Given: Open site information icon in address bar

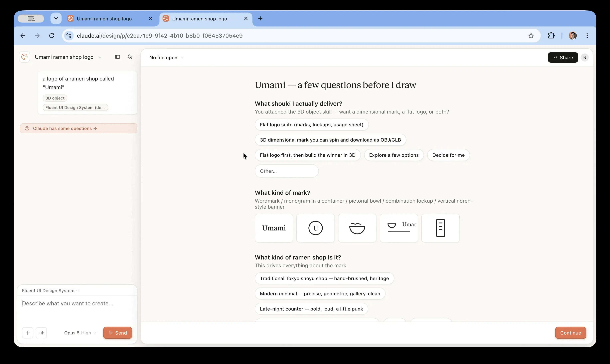Looking at the screenshot, I should pyautogui.click(x=69, y=36).
